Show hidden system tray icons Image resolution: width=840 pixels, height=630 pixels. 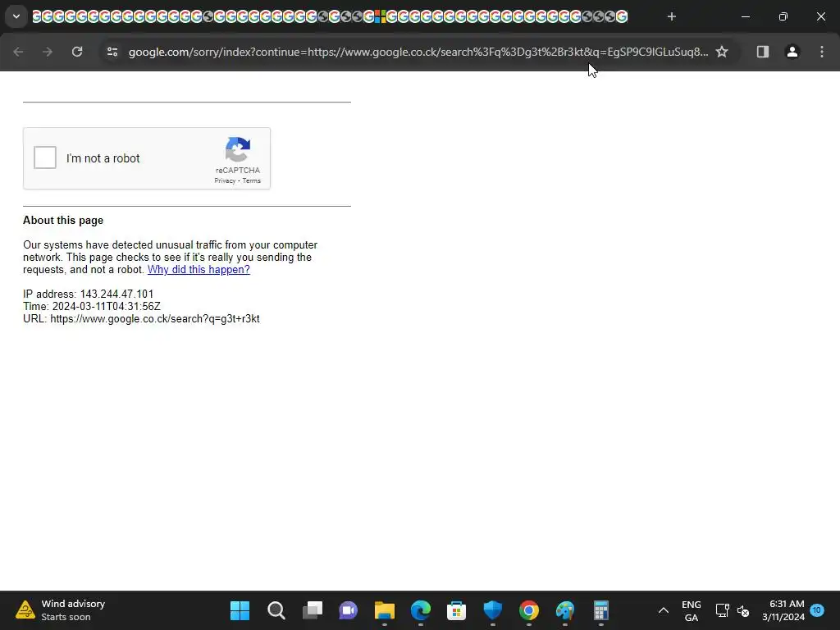[x=663, y=610]
